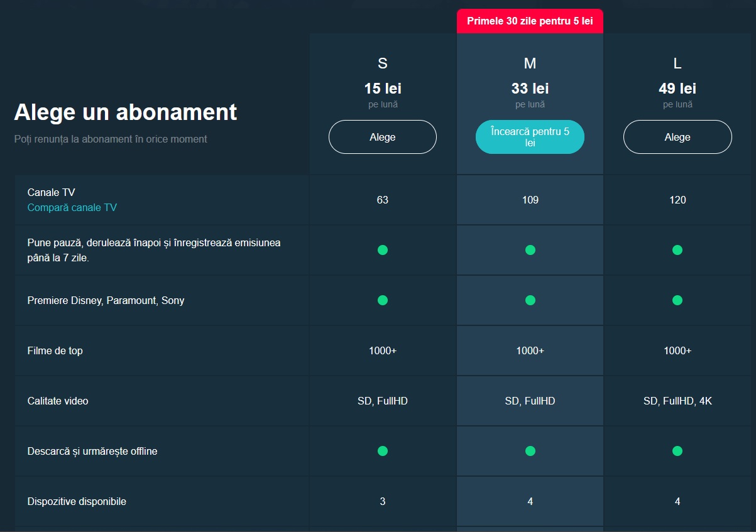Click the 120 channel count under plan L
The image size is (756, 532).
click(677, 200)
